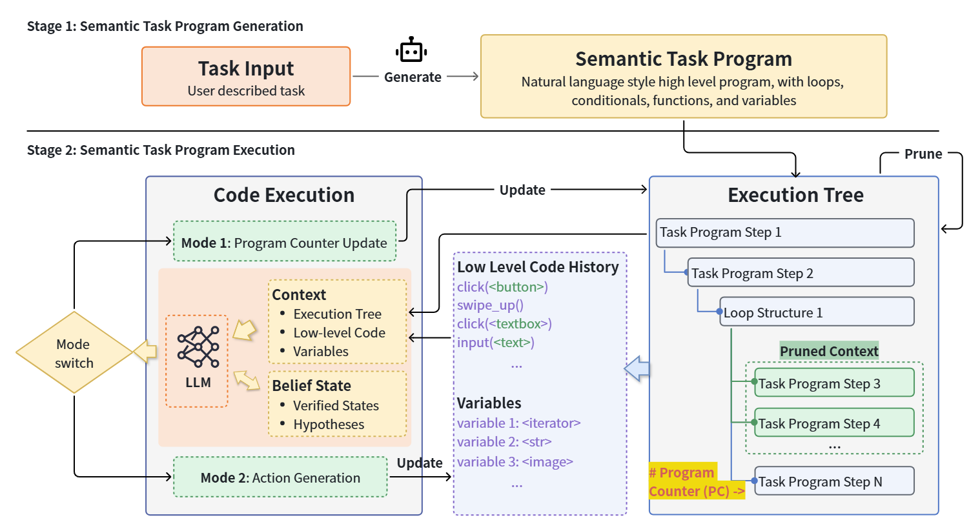Select the Semantic Task Program box

(684, 76)
